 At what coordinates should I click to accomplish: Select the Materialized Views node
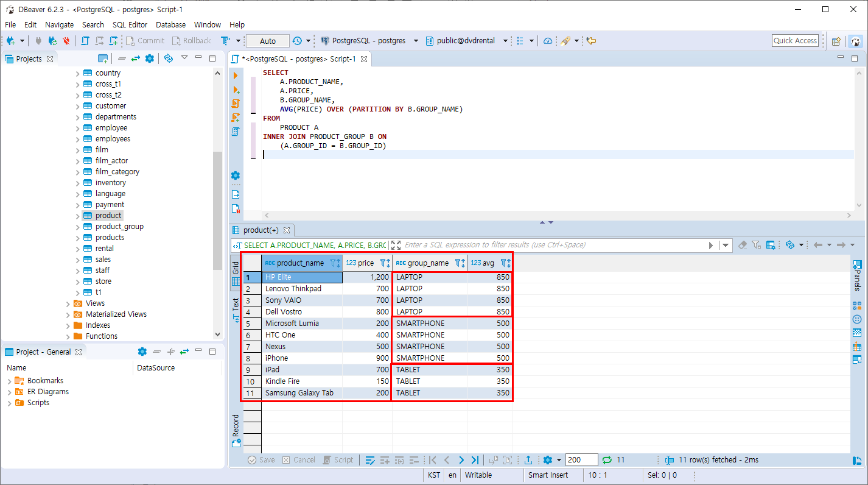[116, 314]
